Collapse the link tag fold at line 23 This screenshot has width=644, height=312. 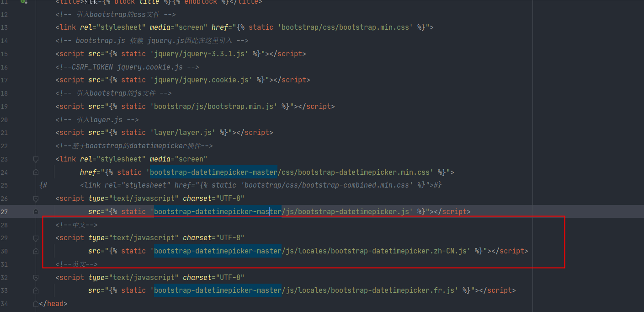[x=36, y=159]
